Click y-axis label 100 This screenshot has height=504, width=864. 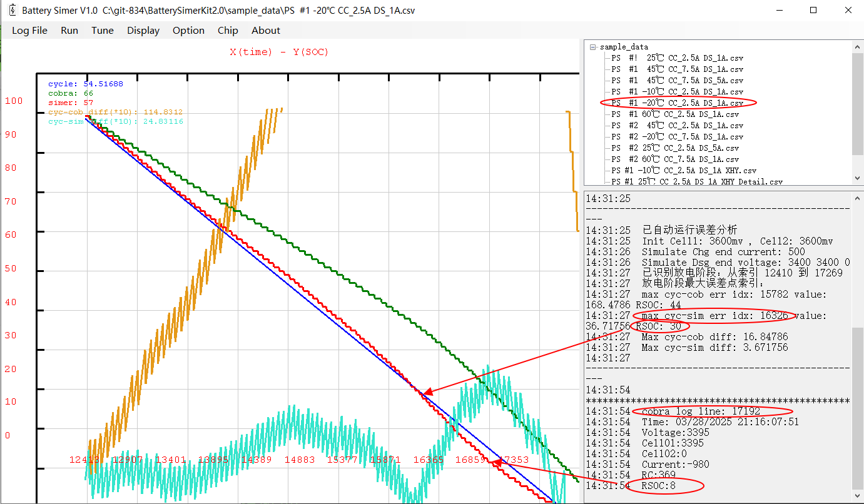coord(14,101)
